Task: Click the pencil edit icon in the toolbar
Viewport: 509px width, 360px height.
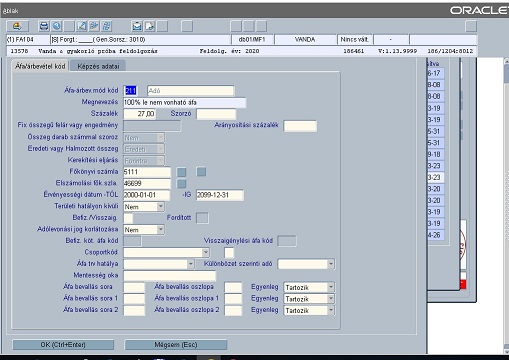Action: (82, 26)
